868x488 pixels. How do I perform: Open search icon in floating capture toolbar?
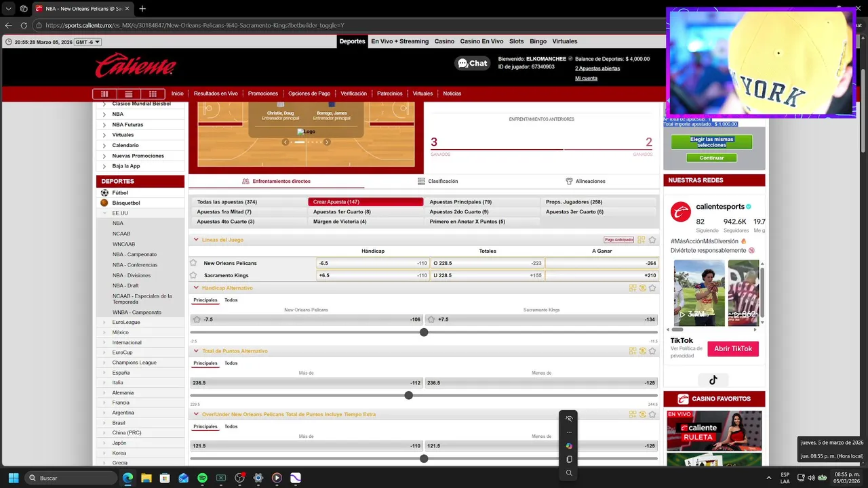[569, 473]
